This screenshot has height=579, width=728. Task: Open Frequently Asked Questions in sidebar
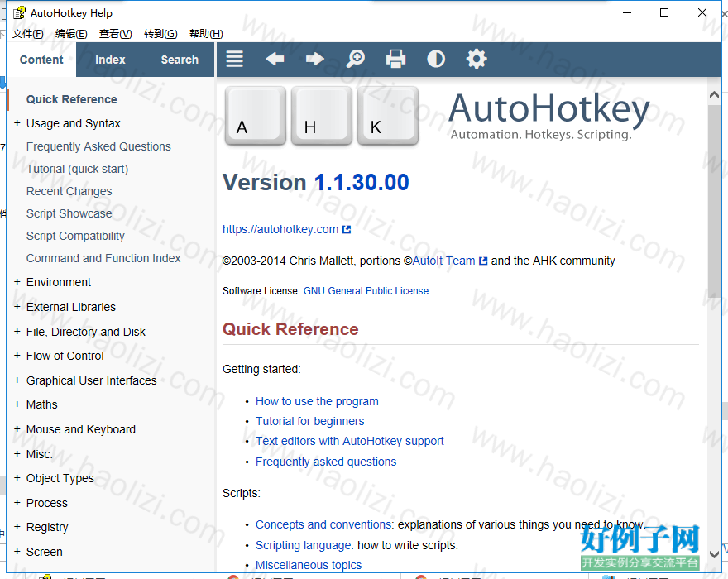click(x=98, y=146)
